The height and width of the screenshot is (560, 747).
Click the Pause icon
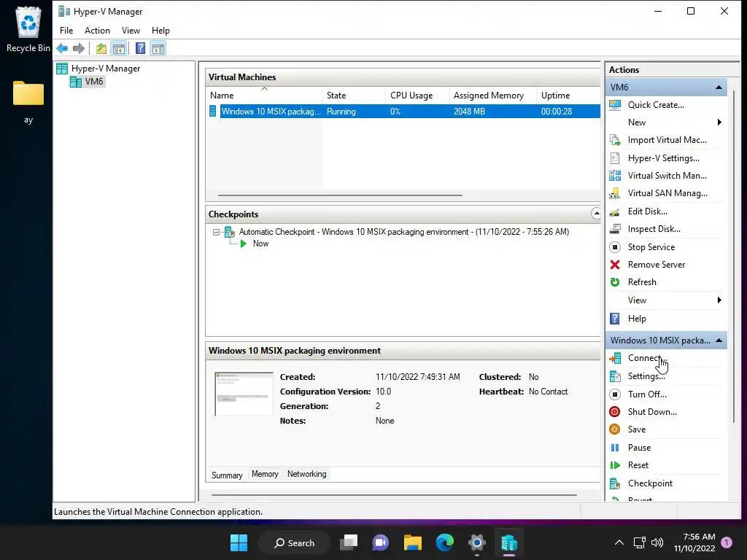pyautogui.click(x=615, y=448)
